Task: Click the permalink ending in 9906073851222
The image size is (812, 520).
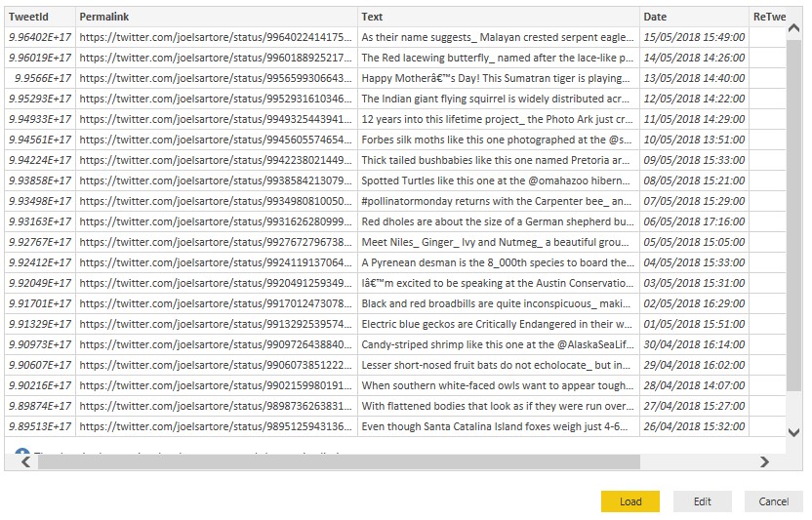Action: pos(217,365)
